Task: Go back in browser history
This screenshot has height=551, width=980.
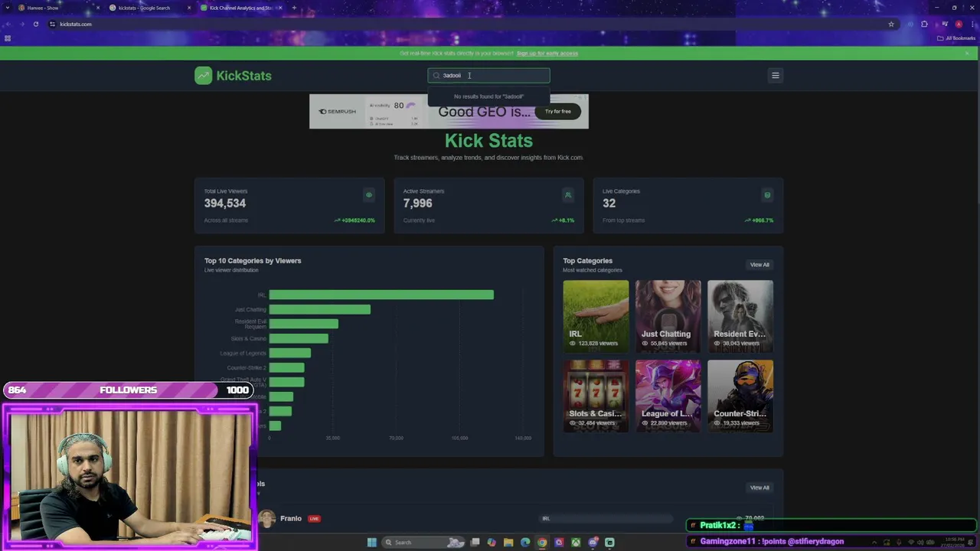Action: [8, 24]
